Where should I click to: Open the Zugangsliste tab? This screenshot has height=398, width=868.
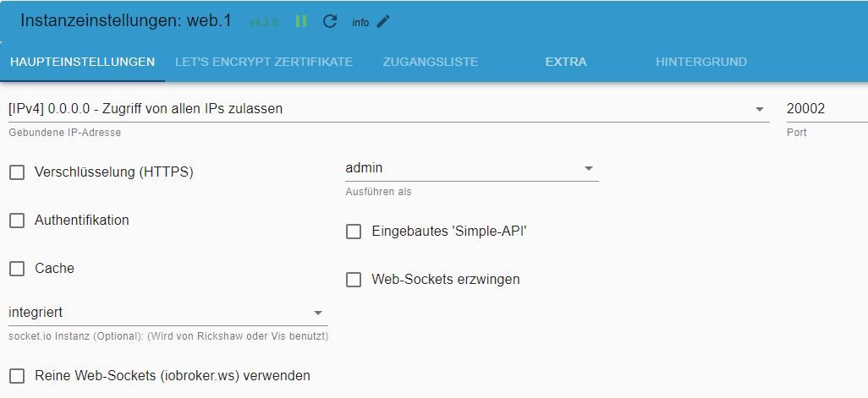(430, 62)
